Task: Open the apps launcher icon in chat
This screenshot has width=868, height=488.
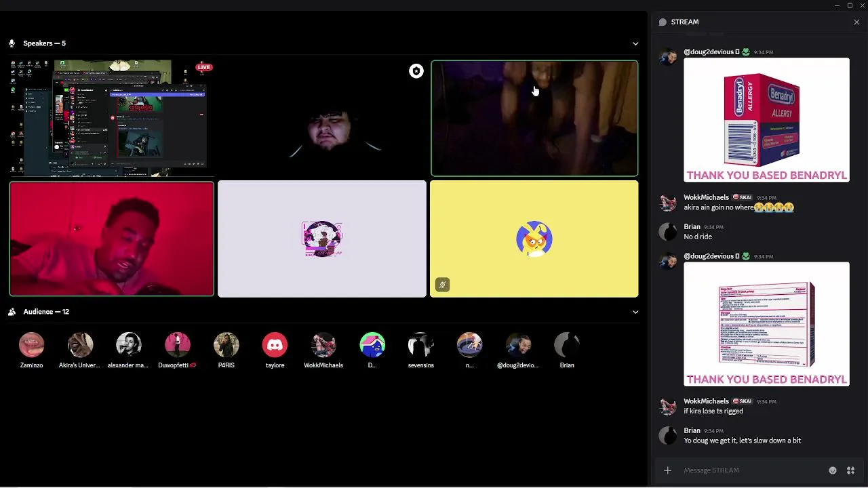Action: [850, 470]
